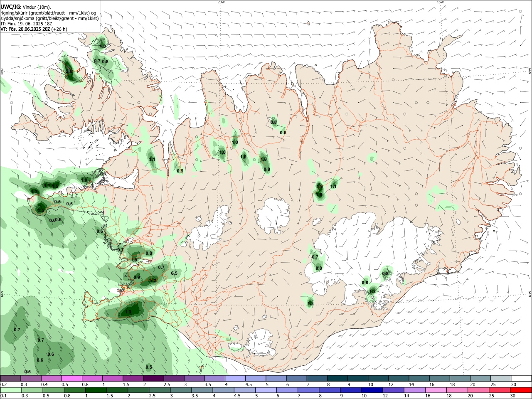Click the '20W' longitude label at top
Viewport: 532px width, 399px height.
[x=221, y=2]
